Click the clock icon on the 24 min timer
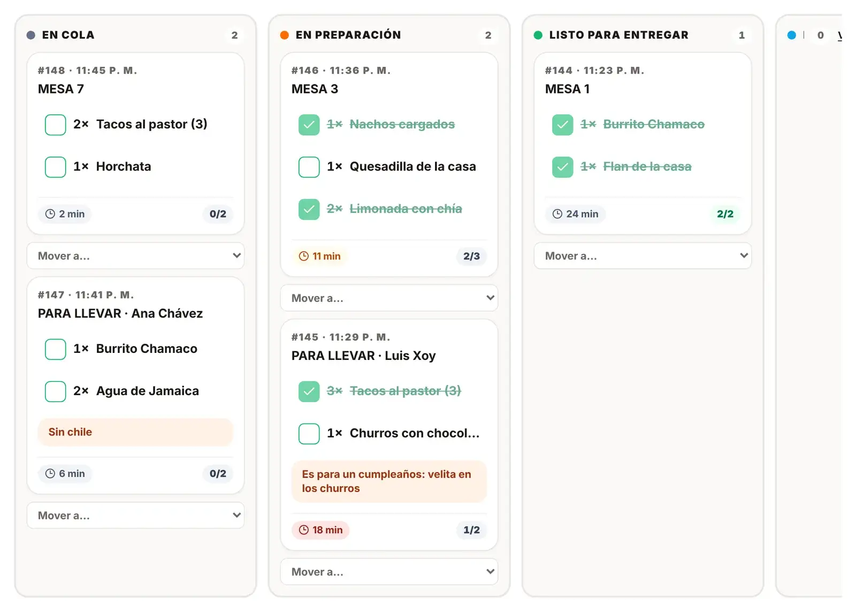Viewport: 856px width, 616px height. (x=557, y=214)
